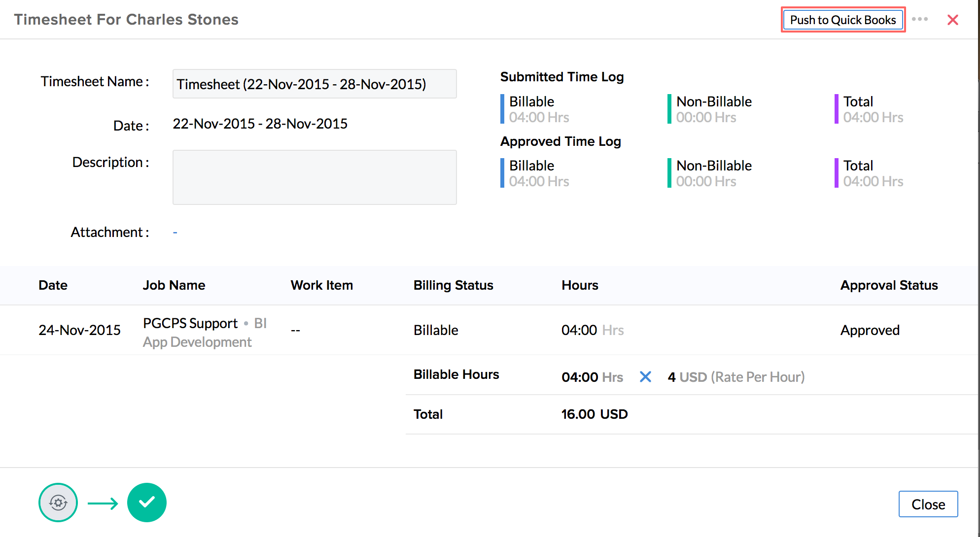Click the pending gear status icon
The width and height of the screenshot is (980, 537).
click(x=58, y=503)
